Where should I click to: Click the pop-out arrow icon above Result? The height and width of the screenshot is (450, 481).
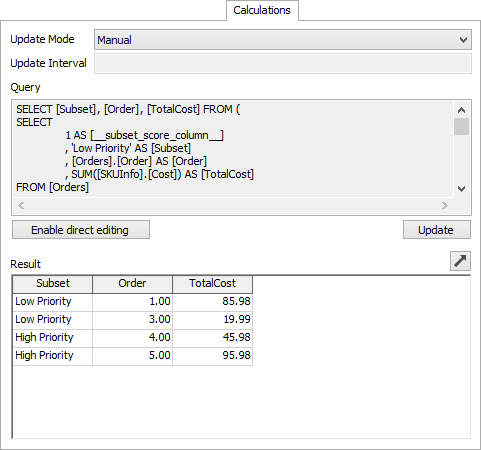pyautogui.click(x=460, y=261)
